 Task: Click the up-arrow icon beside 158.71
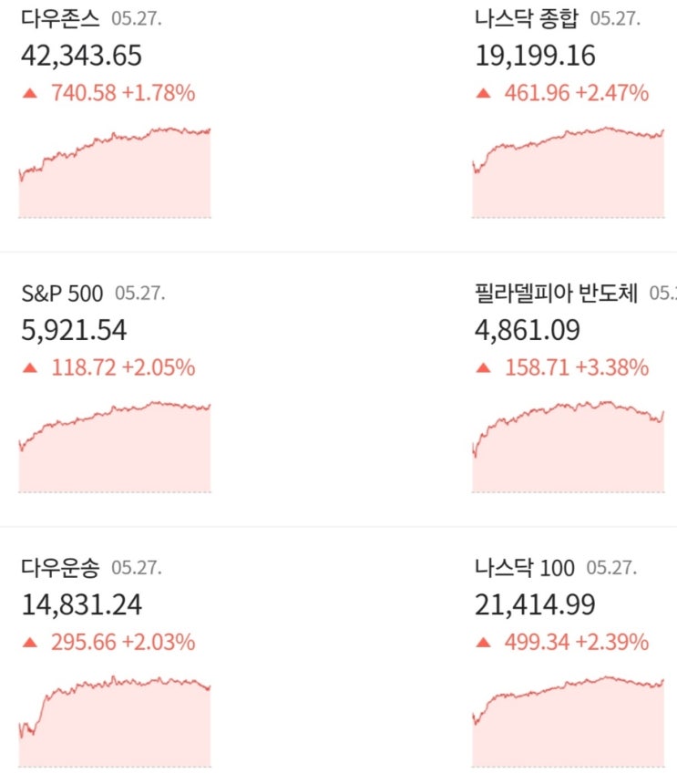(484, 368)
